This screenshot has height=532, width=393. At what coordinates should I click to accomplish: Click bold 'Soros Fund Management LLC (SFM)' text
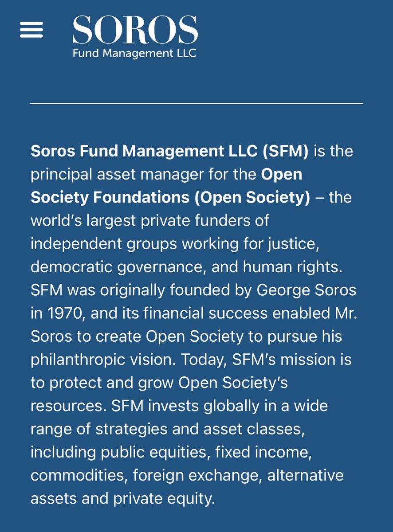pos(169,151)
